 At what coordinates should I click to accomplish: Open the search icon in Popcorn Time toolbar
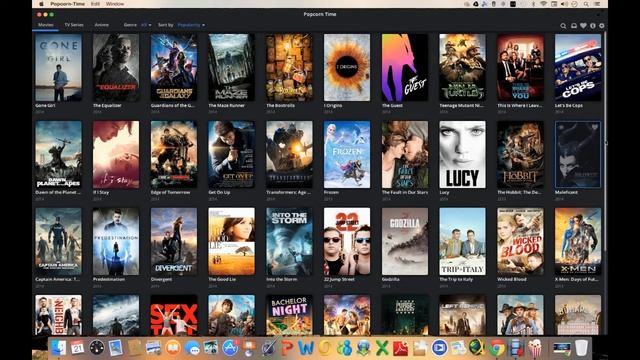tap(563, 26)
